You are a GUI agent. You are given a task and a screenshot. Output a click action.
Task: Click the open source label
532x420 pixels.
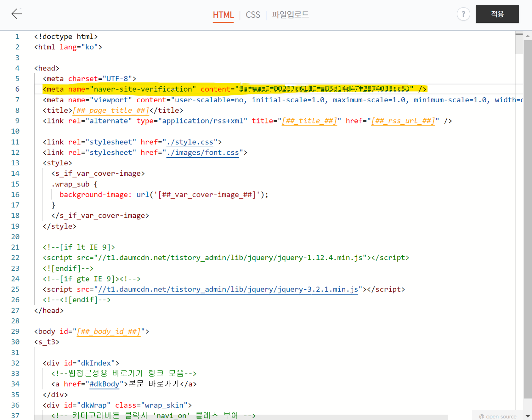(x=498, y=416)
